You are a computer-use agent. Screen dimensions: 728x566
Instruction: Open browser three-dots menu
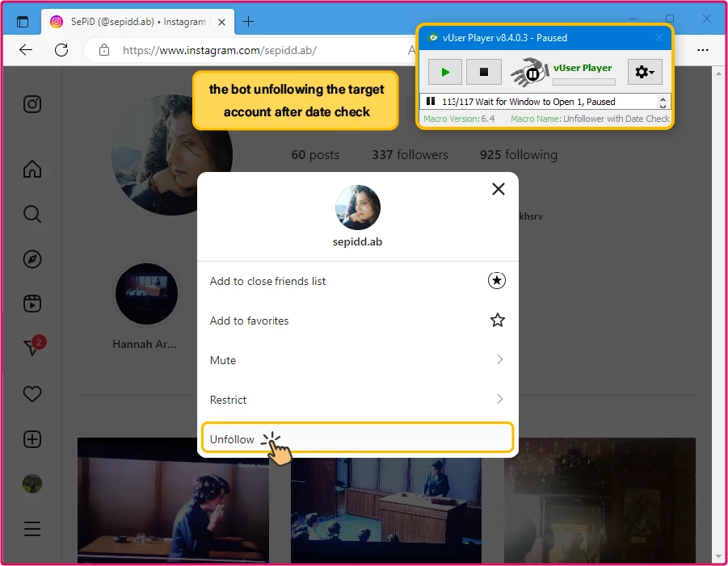(x=702, y=49)
